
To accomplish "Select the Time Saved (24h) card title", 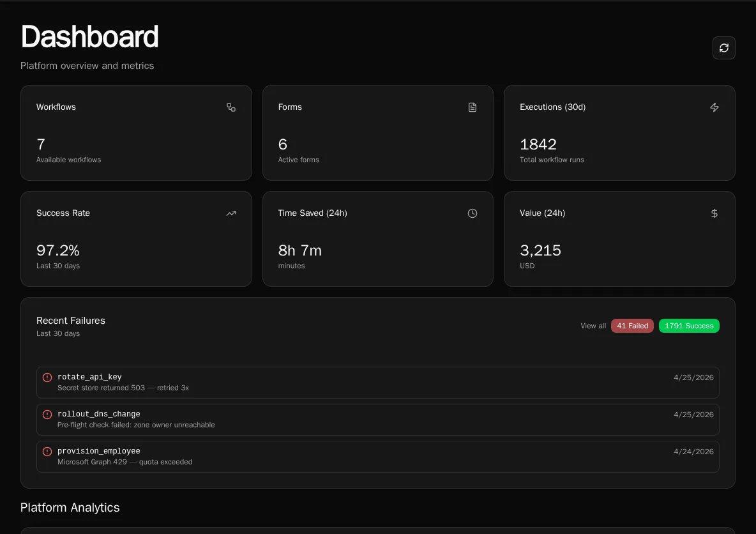I will tap(312, 213).
